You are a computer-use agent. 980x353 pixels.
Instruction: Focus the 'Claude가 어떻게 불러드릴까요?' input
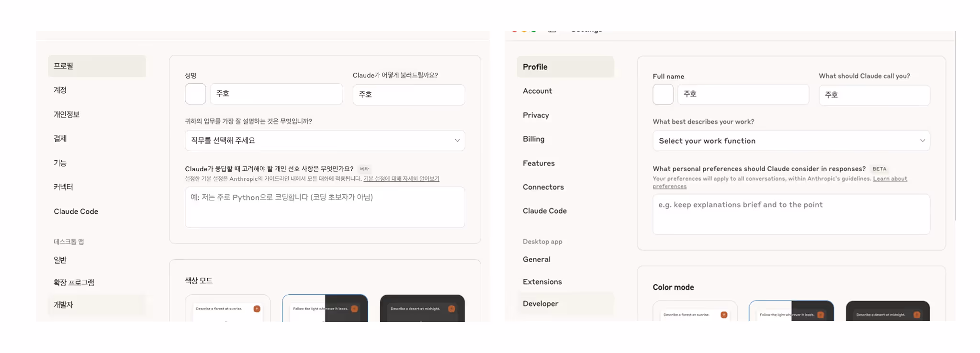[x=409, y=95]
